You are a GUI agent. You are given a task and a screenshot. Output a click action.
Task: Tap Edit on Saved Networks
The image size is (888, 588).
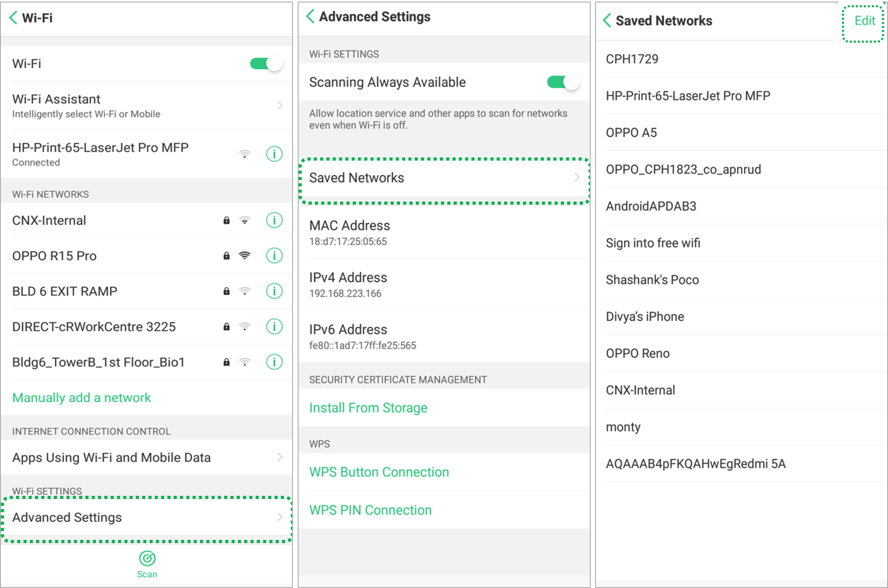coord(864,21)
